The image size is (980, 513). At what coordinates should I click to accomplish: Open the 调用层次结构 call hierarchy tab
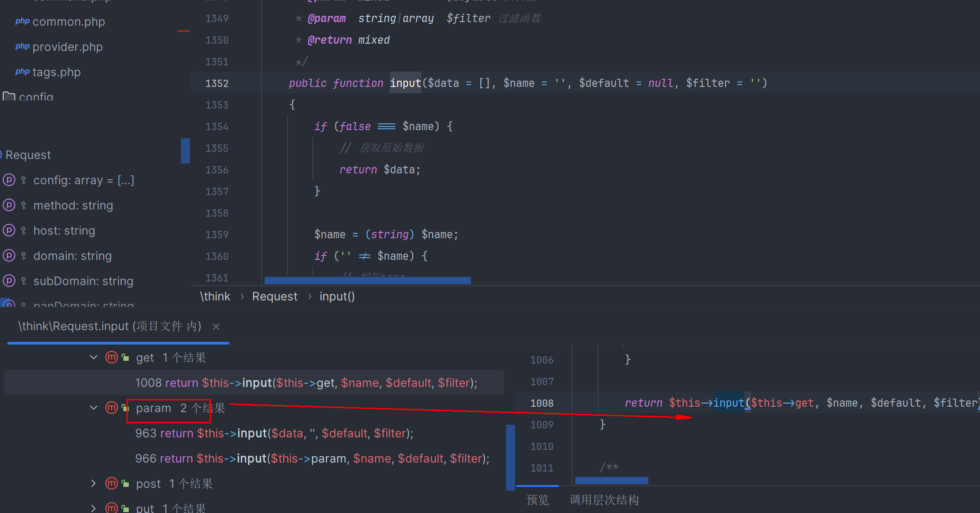(604, 500)
